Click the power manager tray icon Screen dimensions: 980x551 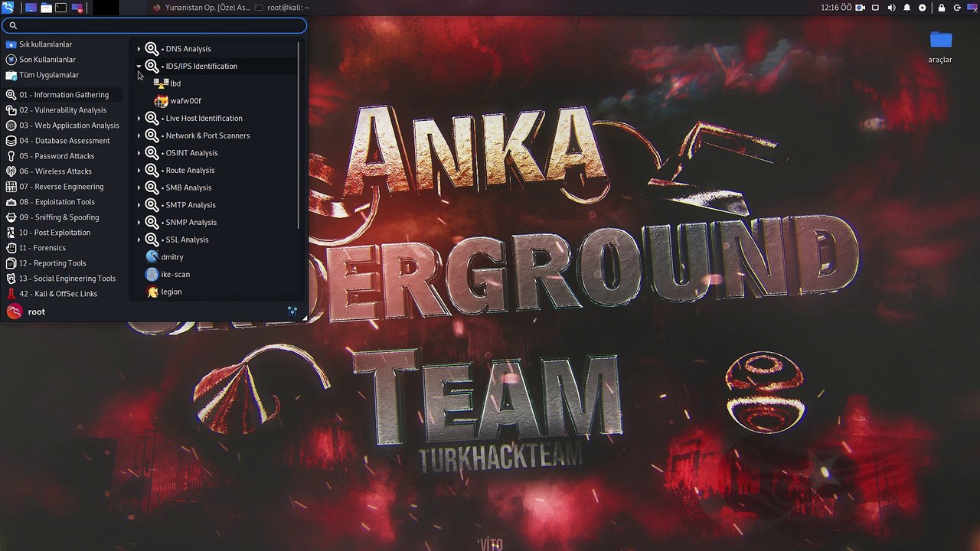[923, 8]
